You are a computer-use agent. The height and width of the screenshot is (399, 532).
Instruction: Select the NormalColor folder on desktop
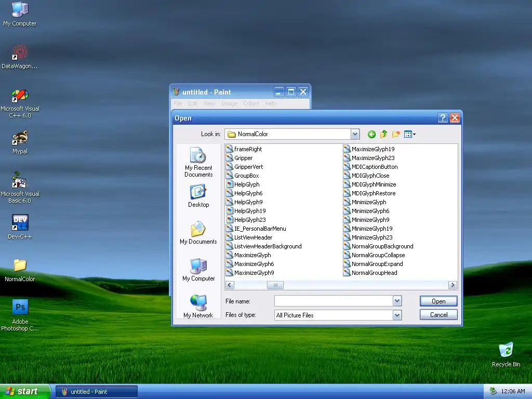20,270
